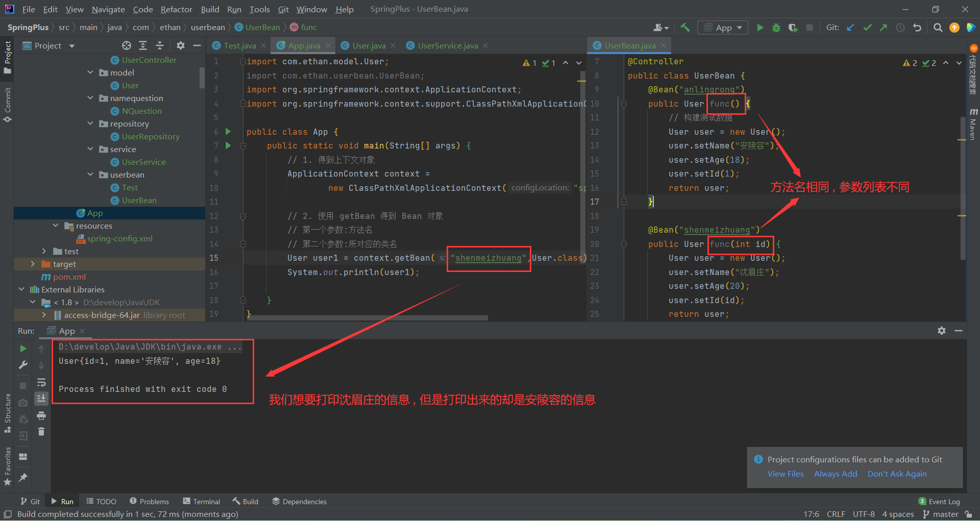The image size is (980, 521).
Task: Switch to Test.java editor tab
Action: [x=240, y=45]
